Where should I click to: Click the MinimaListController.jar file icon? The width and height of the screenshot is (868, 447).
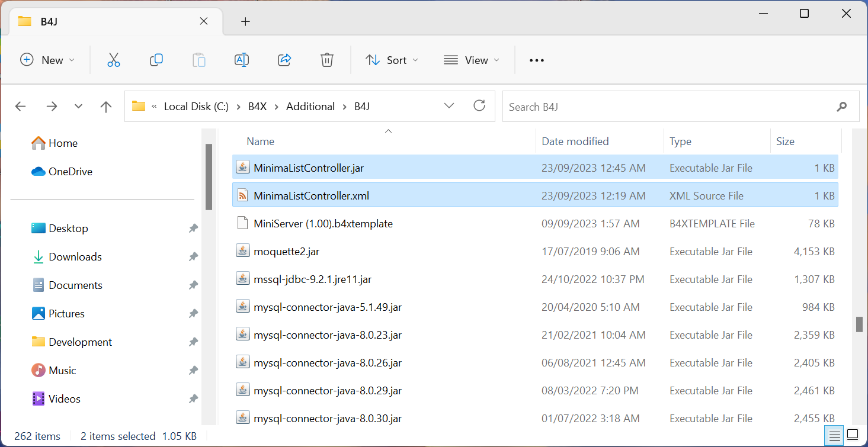click(242, 168)
